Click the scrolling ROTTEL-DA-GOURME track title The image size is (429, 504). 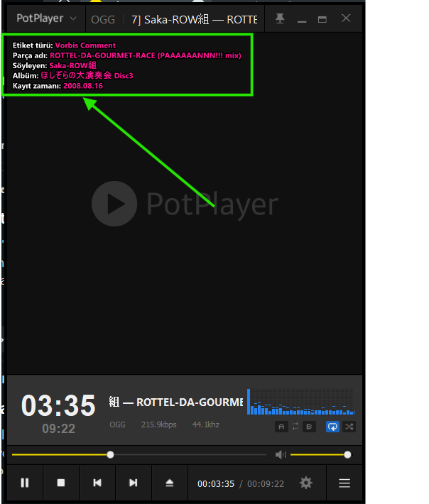[x=176, y=402]
